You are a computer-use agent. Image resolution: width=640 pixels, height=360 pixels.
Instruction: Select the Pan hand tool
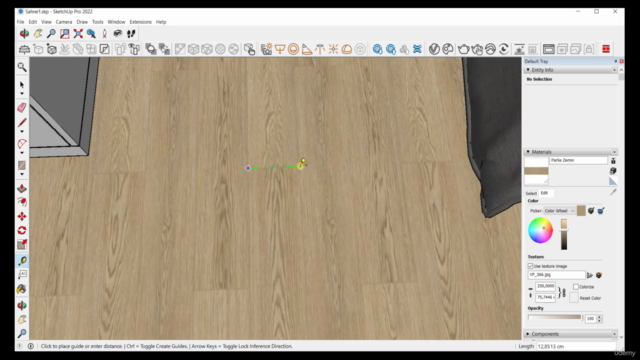point(38,33)
